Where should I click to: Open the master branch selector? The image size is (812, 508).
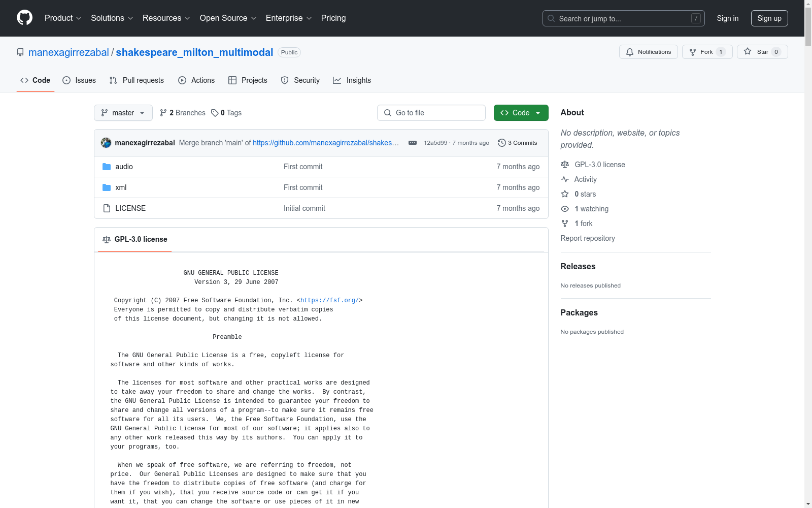(x=123, y=113)
